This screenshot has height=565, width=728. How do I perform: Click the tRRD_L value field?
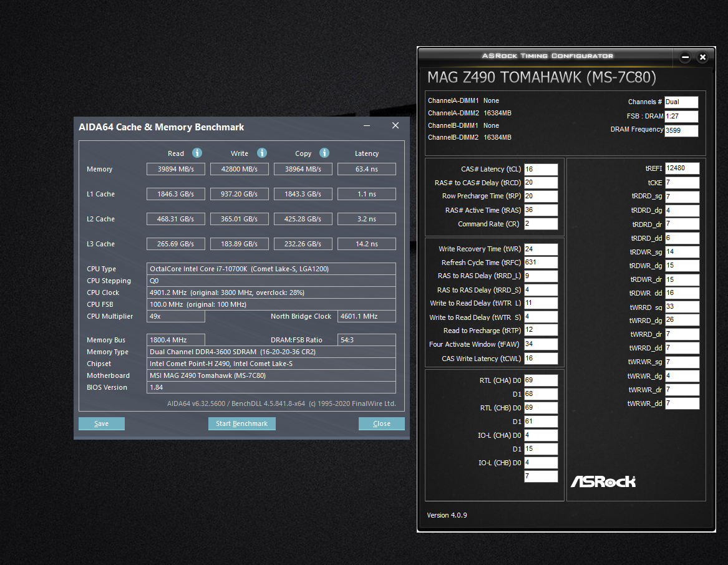tap(541, 276)
